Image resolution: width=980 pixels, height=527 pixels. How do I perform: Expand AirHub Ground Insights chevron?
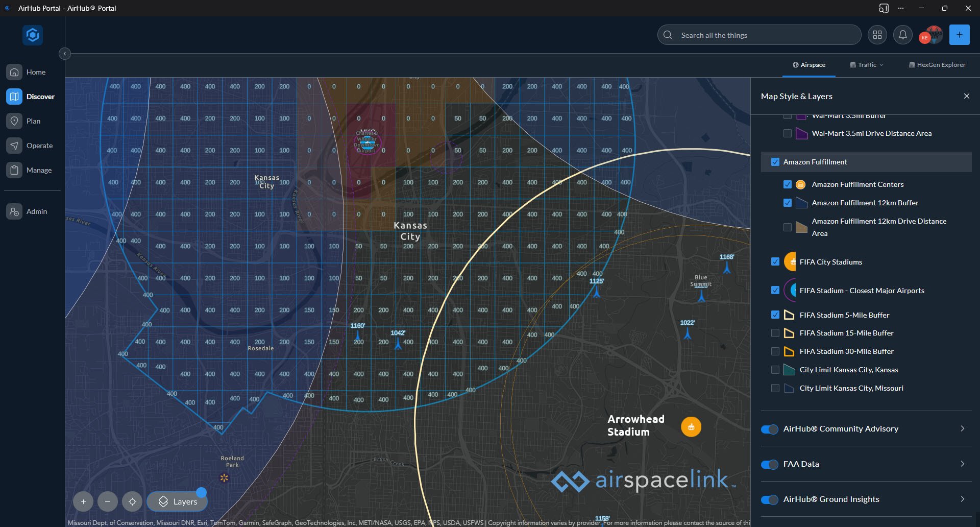tap(963, 499)
